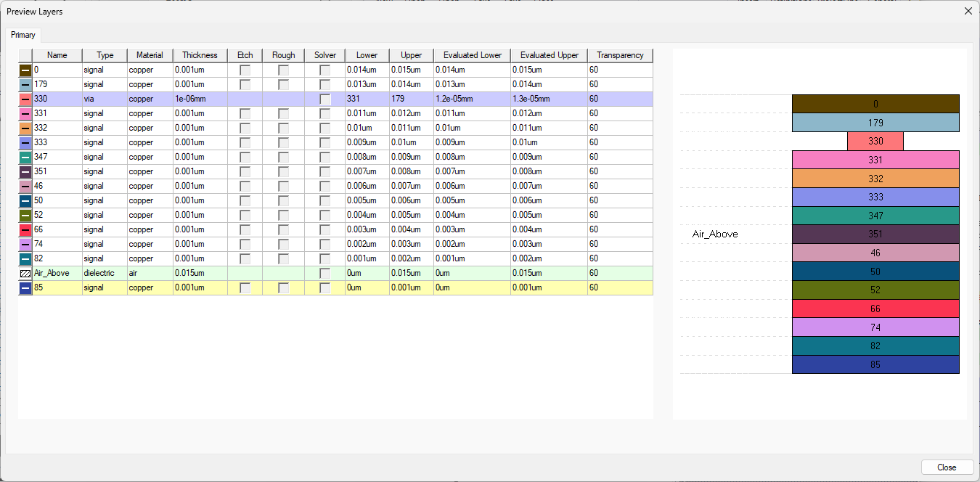
Task: Click the red color swatch for layer 66
Action: tap(25, 229)
